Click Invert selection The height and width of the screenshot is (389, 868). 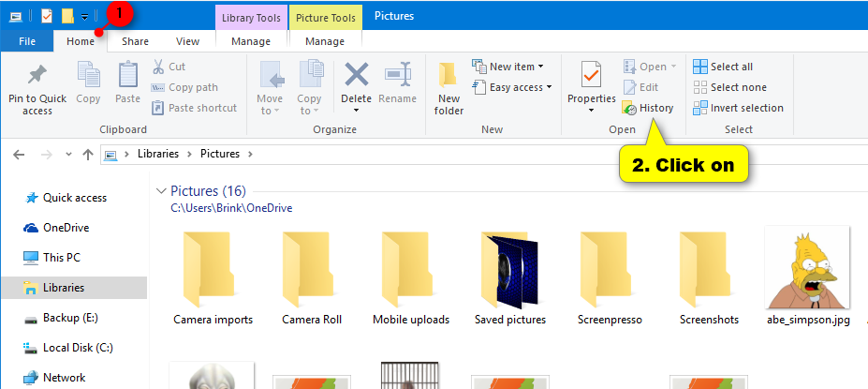tap(739, 108)
